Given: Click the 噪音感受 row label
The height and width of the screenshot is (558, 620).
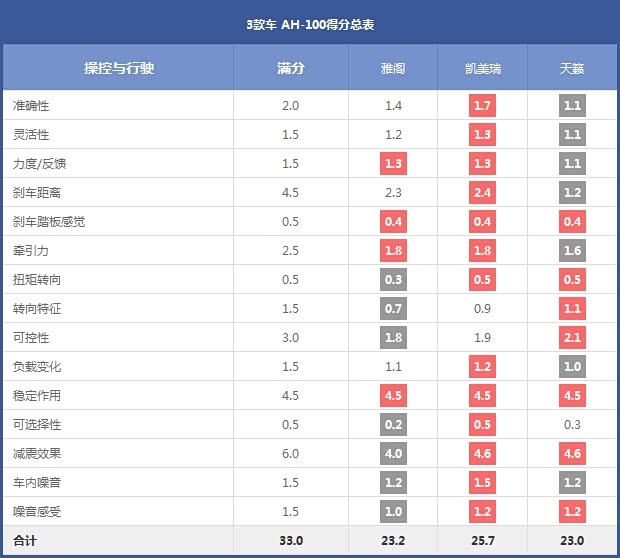Looking at the screenshot, I should click(38, 511).
